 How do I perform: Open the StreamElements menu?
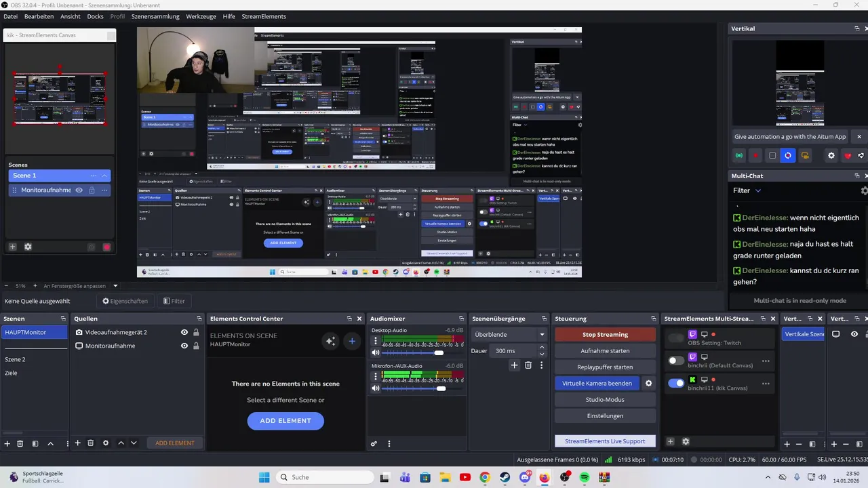pyautogui.click(x=264, y=16)
